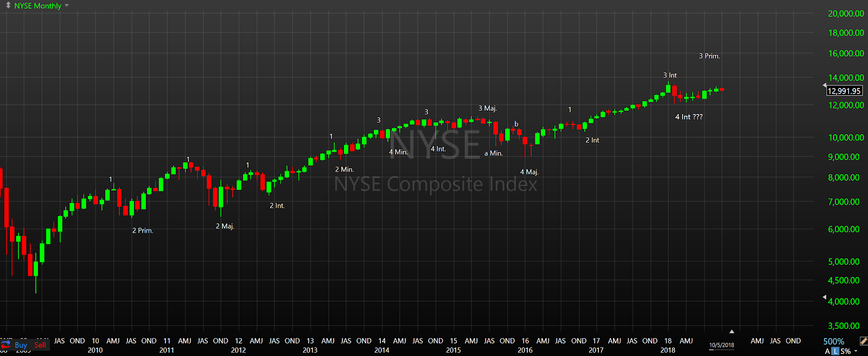
Task: Click the arrow marker beside the 12,991.95 price
Action: click(824, 85)
